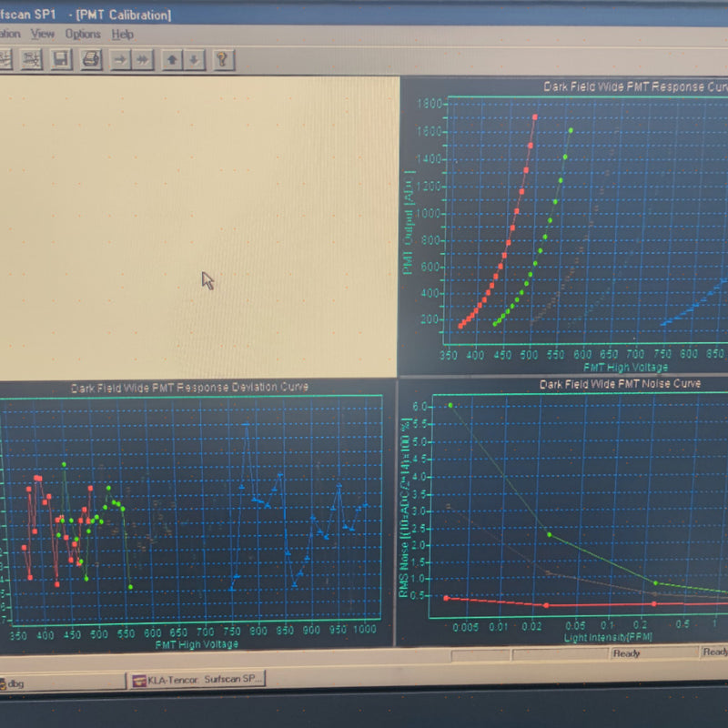Select the Save toolbar icon

(60, 60)
